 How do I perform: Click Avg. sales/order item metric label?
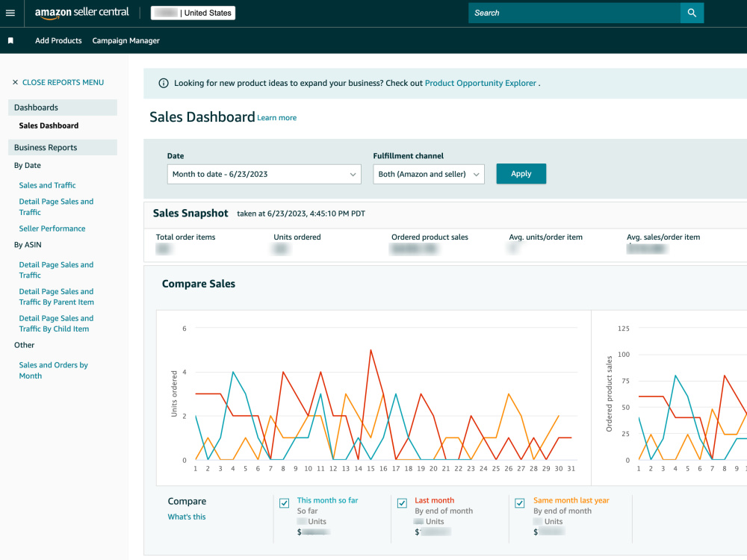coord(663,237)
